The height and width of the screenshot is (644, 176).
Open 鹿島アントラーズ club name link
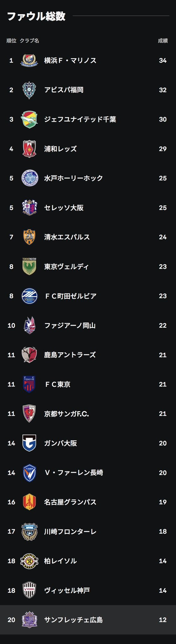click(70, 355)
